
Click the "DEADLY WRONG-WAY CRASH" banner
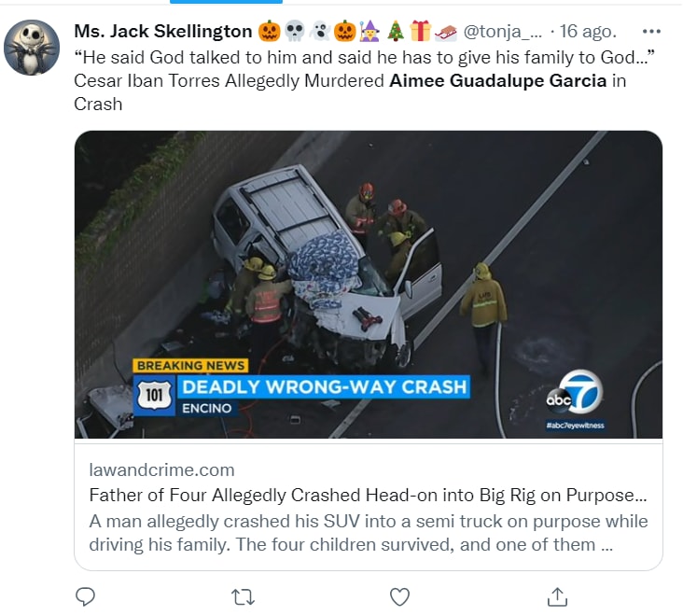(324, 386)
